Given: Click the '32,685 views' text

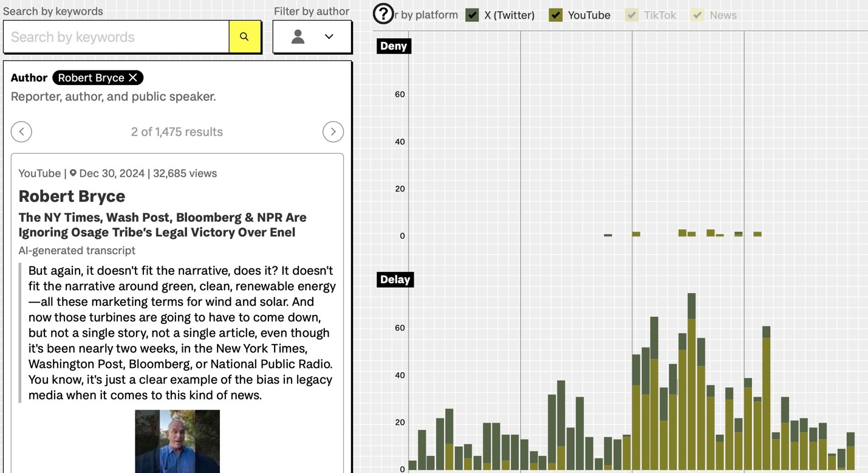Looking at the screenshot, I should coord(185,173).
